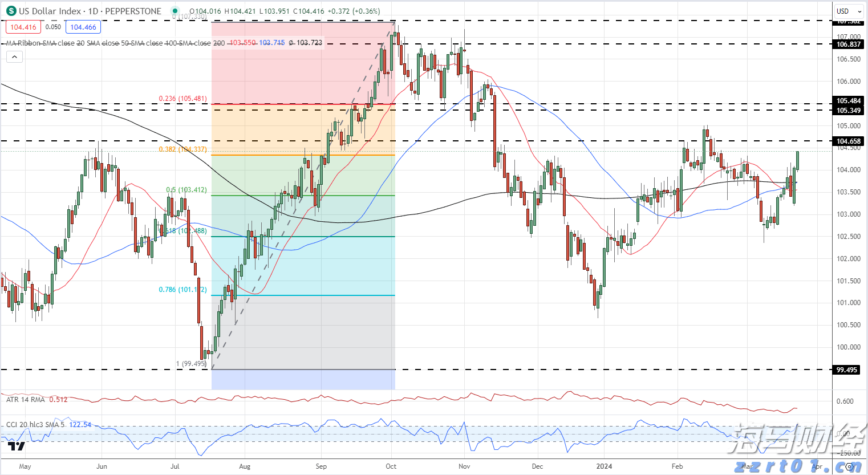Click the 0.600 ATR scale value

[x=845, y=401]
